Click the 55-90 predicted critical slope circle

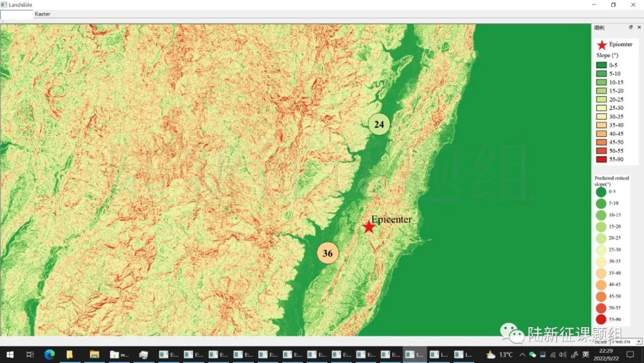click(600, 319)
